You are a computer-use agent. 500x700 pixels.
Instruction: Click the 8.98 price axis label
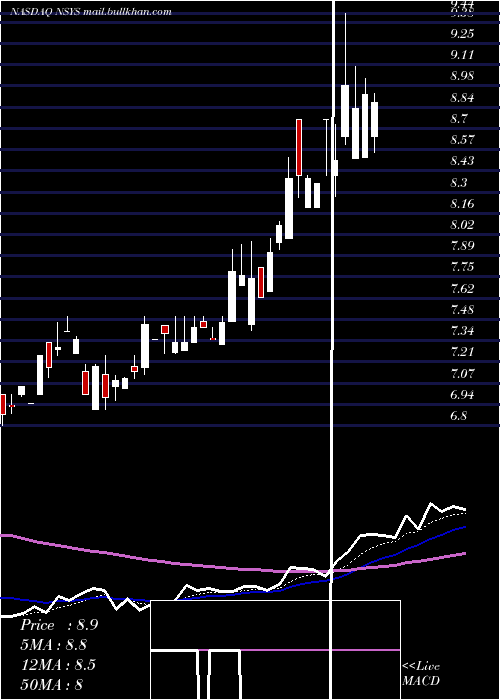coord(462,76)
